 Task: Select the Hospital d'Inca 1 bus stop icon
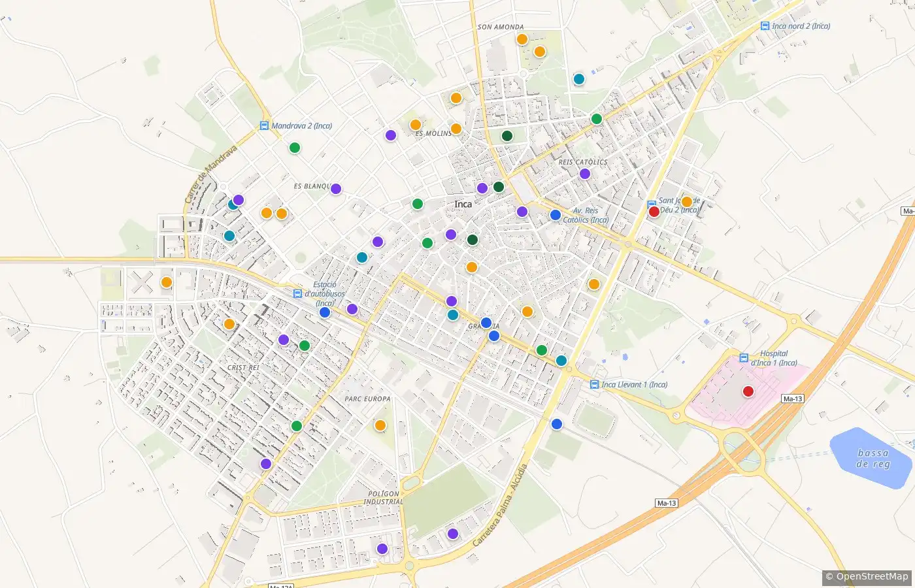[744, 358]
